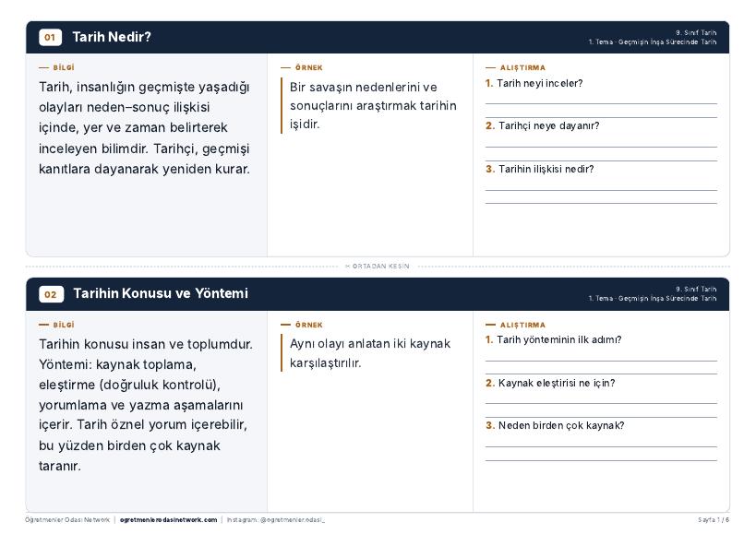Select the heading 'Tarihin Konusu ve Yöntemi'
The height and width of the screenshot is (534, 756).
pos(161,293)
